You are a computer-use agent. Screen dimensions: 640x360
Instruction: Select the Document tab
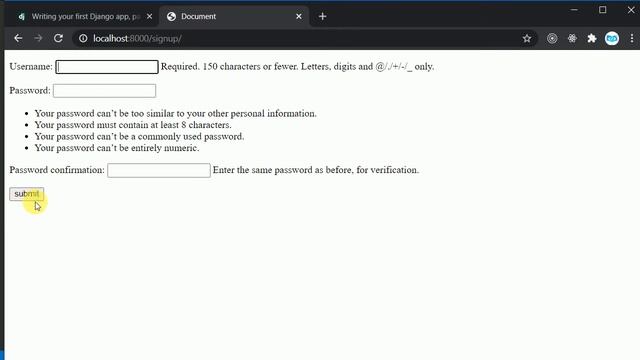tap(233, 16)
